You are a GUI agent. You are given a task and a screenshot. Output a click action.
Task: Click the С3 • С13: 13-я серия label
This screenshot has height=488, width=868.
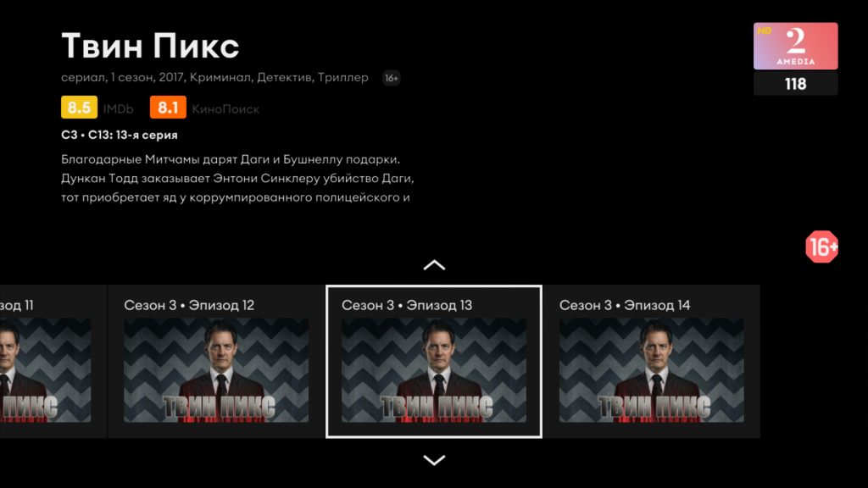coord(119,135)
